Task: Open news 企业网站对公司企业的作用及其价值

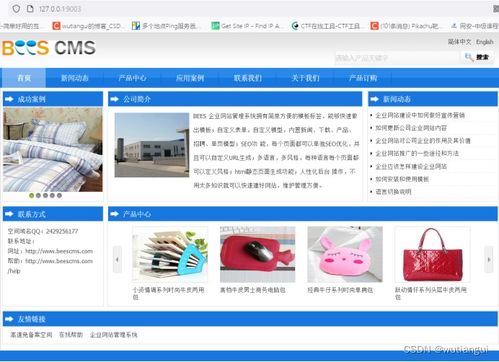Action: point(423,141)
